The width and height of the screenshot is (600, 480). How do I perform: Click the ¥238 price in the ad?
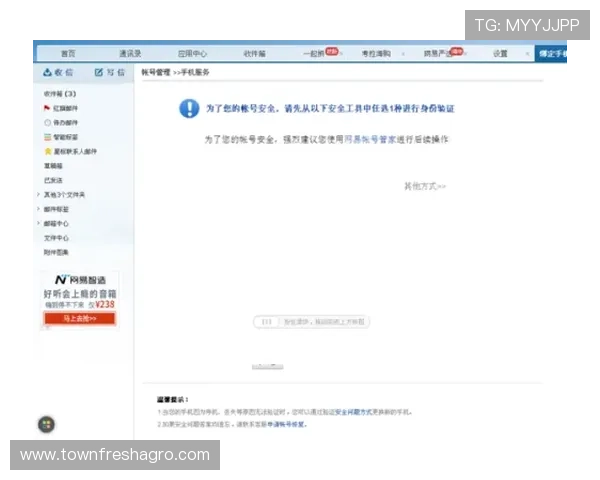point(105,305)
